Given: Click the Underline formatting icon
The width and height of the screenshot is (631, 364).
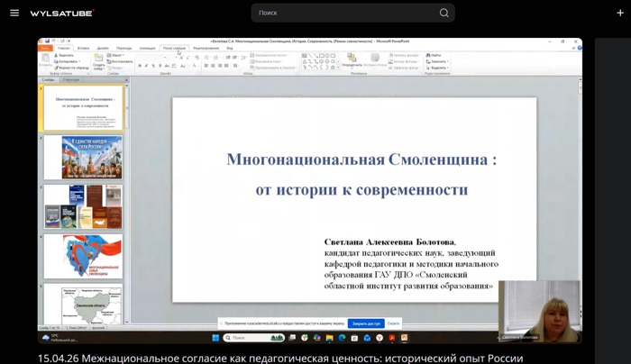Looking at the screenshot, I should coord(153,66).
